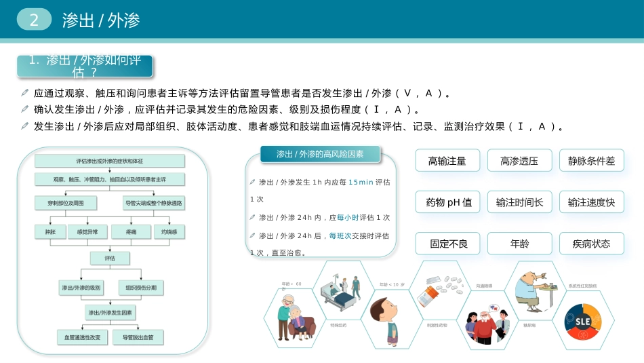Select the 疾病状态 box
This screenshot has height=363, width=644.
tap(591, 244)
